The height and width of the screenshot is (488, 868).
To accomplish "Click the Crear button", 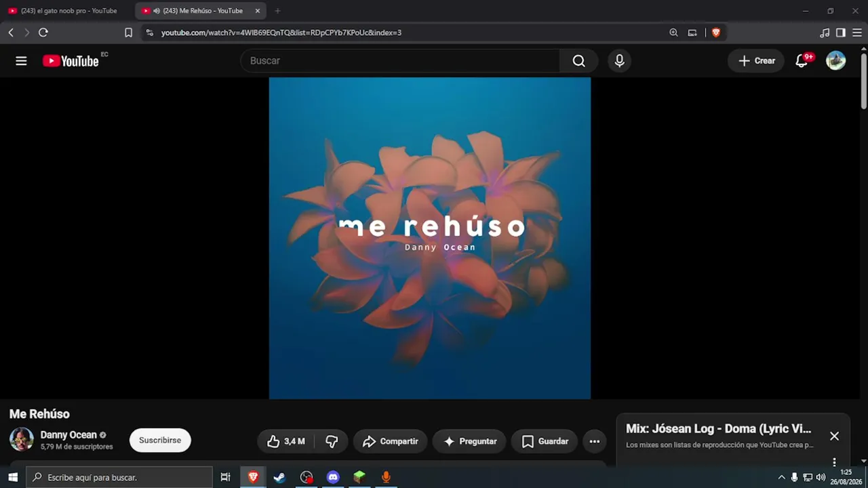I will (x=756, y=61).
